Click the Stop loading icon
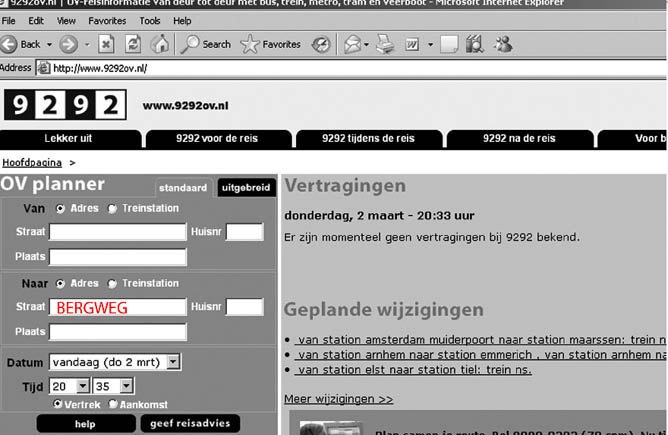 tap(106, 44)
